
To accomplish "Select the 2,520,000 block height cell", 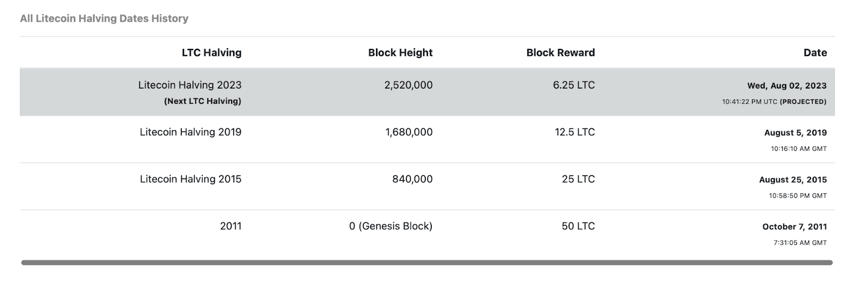I will [409, 85].
